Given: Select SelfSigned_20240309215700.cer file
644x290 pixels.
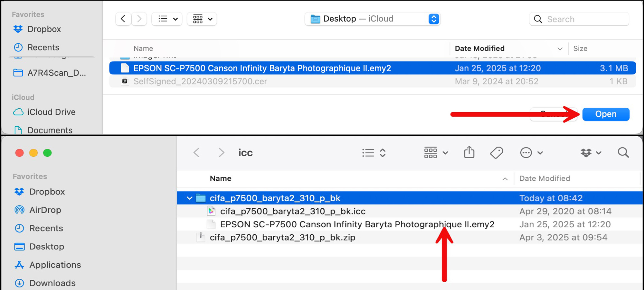Looking at the screenshot, I should pos(373,81).
